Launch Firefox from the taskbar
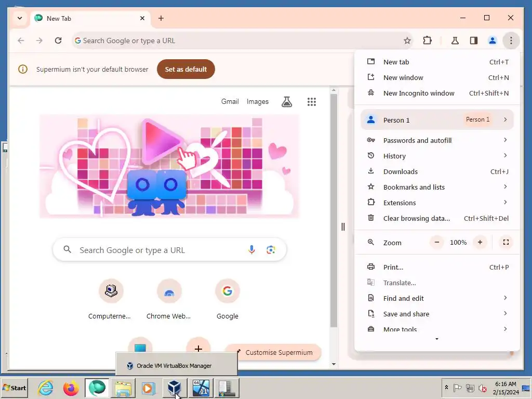 pyautogui.click(x=71, y=388)
